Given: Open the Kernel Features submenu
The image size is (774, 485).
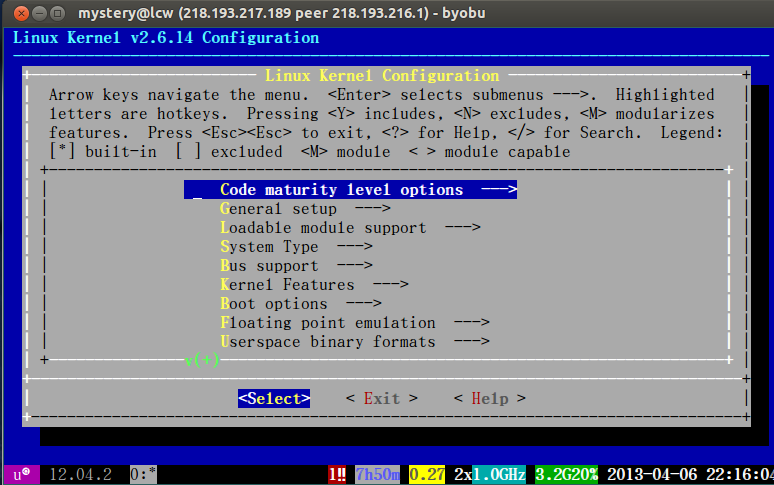Looking at the screenshot, I should pyautogui.click(x=314, y=284).
